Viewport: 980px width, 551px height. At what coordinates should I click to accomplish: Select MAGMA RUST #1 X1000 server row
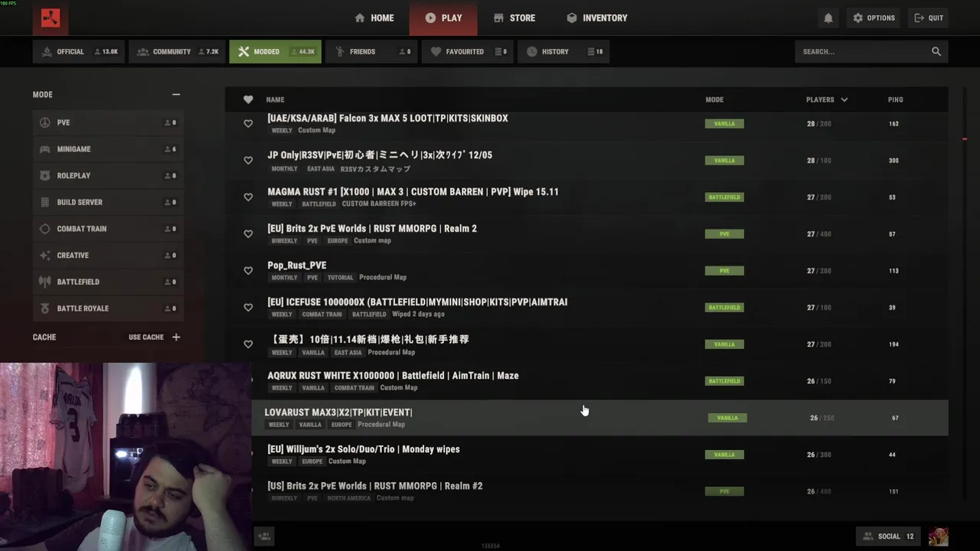click(x=586, y=197)
